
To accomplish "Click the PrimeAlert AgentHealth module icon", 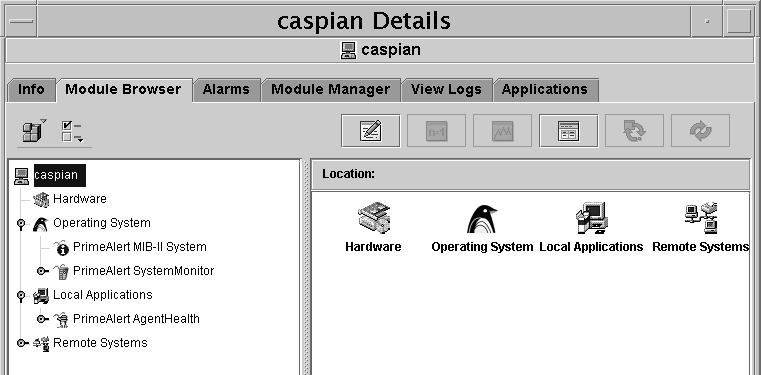I will tap(61, 319).
